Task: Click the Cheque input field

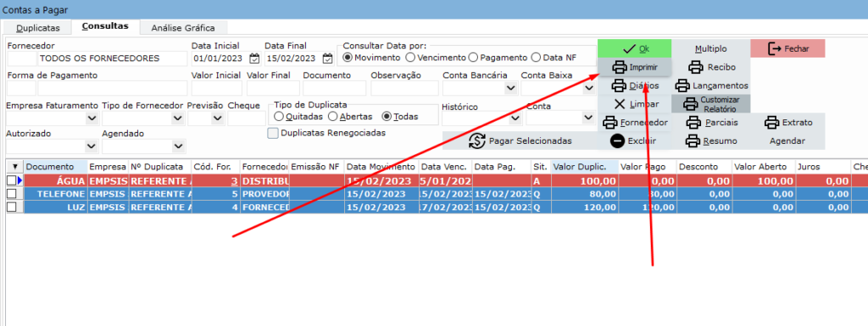Action: 247,119
